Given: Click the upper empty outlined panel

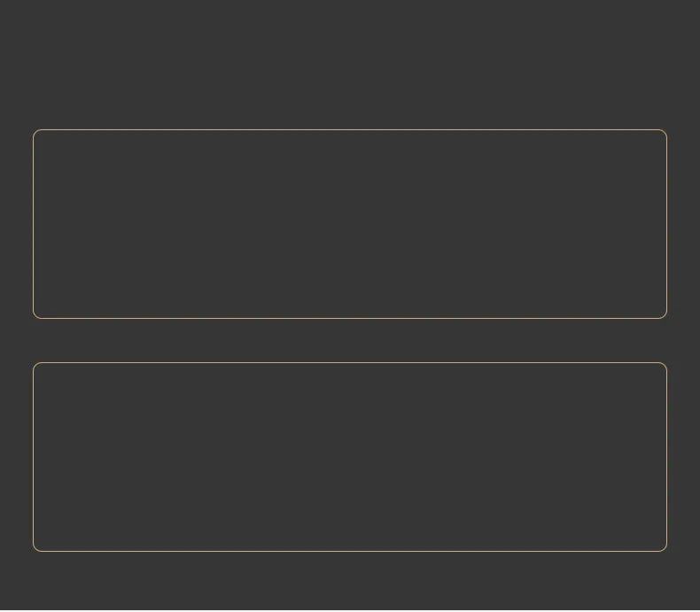Looking at the screenshot, I should click(x=350, y=224).
